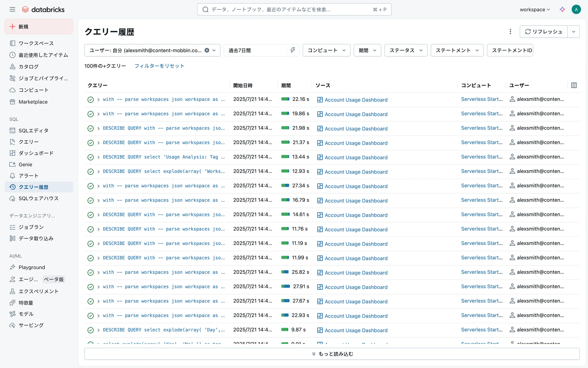Image resolution: width=588 pixels, height=368 pixels.
Task: Open ダッシュボード from the sidebar
Action: (36, 153)
